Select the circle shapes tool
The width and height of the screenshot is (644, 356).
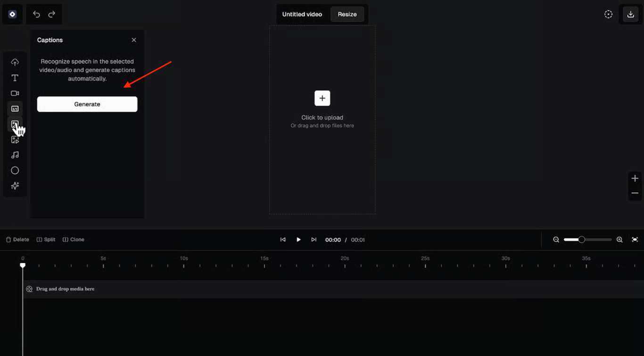[x=15, y=171]
